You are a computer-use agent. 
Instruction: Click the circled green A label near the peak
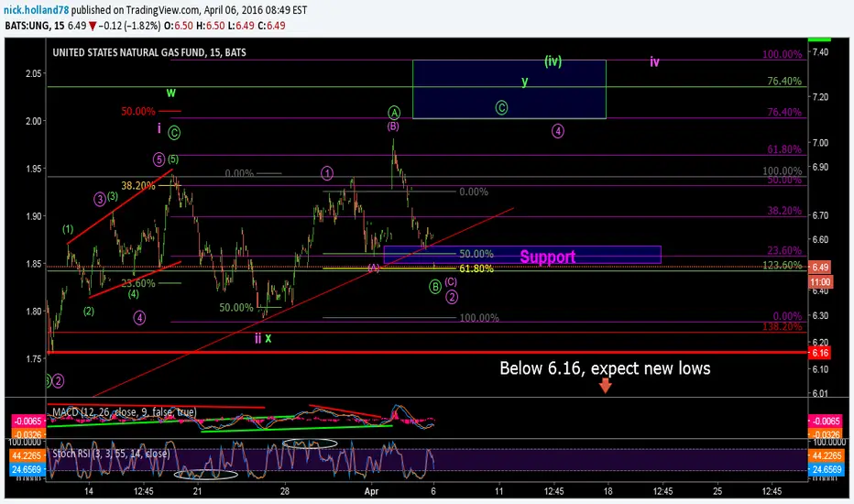coord(394,113)
